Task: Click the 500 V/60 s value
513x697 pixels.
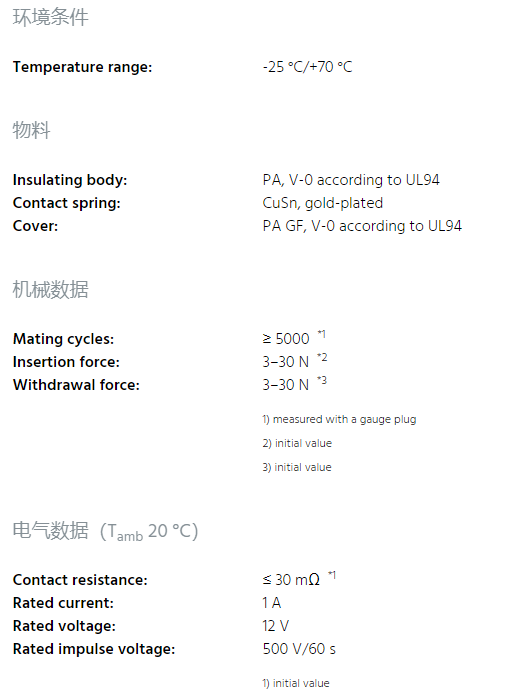Action: (299, 649)
